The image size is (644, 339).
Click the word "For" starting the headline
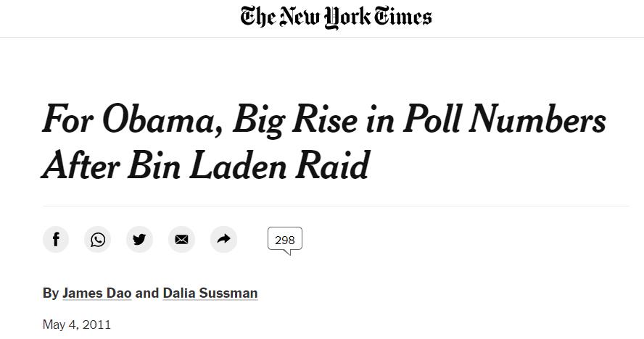67,120
